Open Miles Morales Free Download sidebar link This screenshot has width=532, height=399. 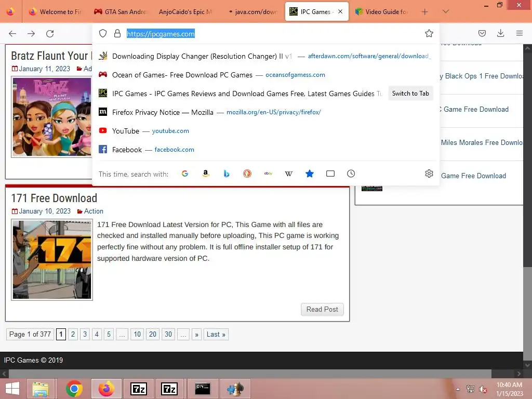pos(482,142)
